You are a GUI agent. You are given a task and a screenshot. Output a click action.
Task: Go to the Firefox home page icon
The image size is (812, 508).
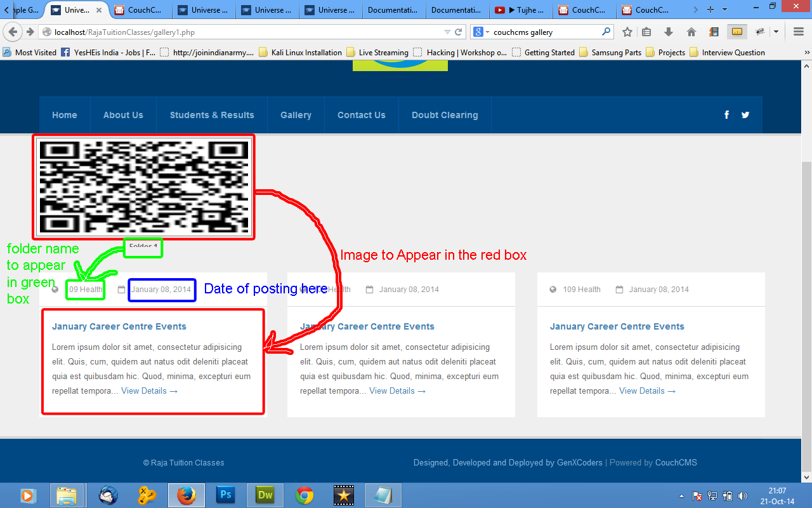691,32
